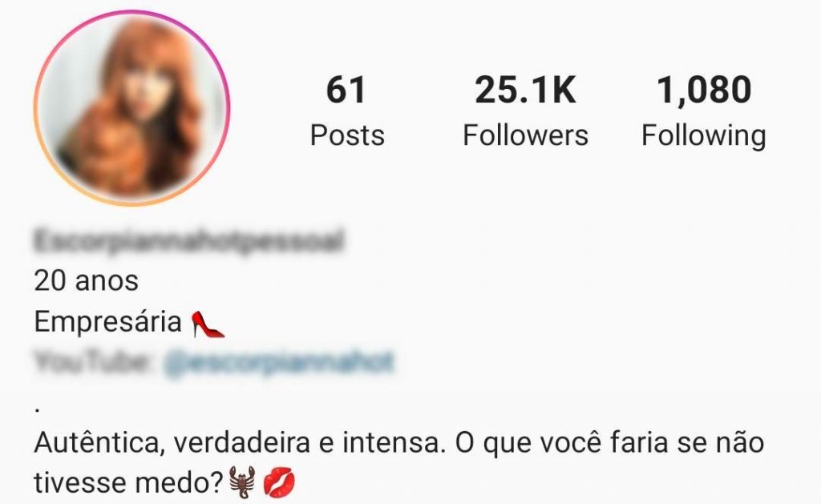Click the blurred @mention link in the bio

(x=278, y=362)
